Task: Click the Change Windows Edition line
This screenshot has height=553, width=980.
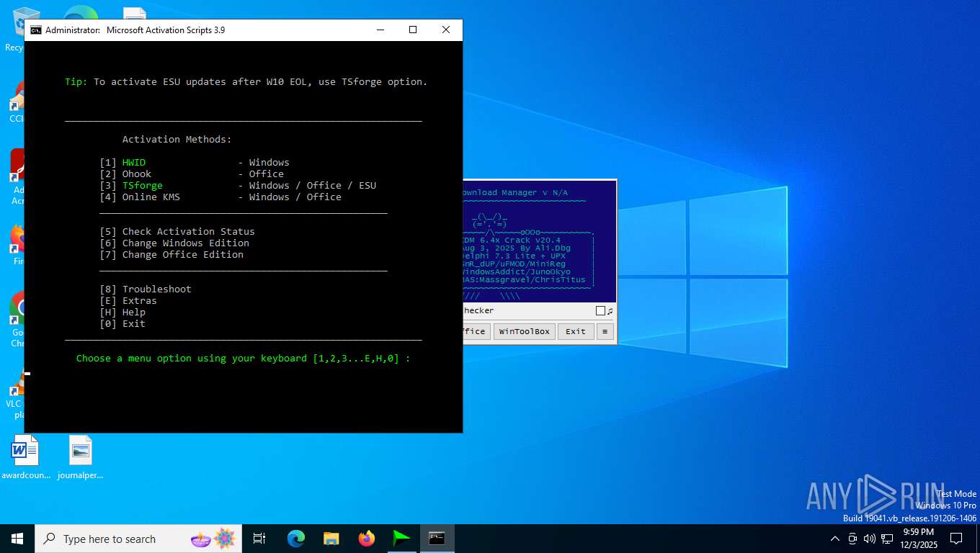Action: [x=174, y=243]
